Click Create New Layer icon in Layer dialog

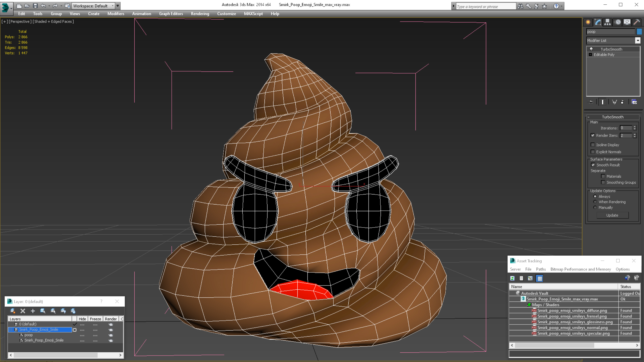[13, 311]
